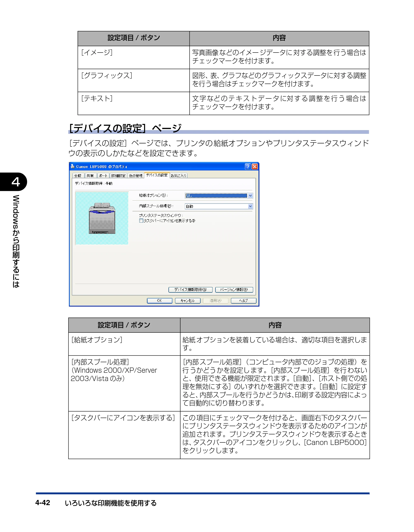This screenshot has height=532, width=414.
Task: Click the プリンタステータスウィンドウ label
Action: (x=161, y=215)
